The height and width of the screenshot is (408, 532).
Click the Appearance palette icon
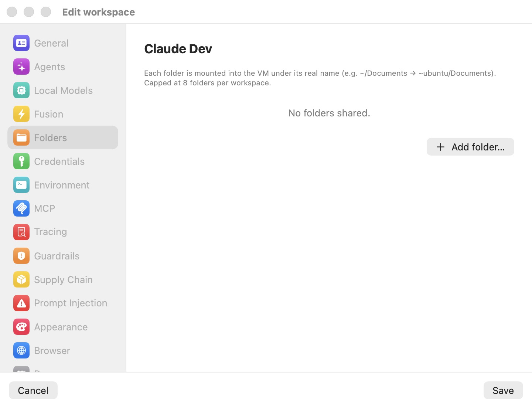21,327
